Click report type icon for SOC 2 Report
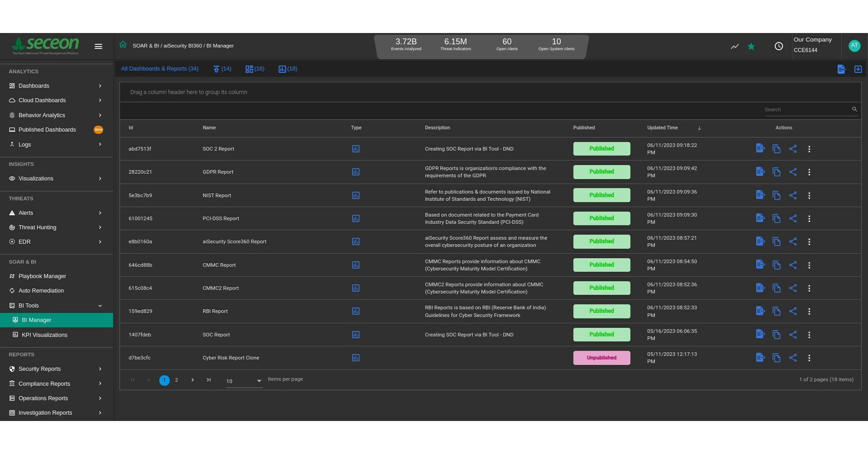This screenshot has width=868, height=454. click(356, 149)
